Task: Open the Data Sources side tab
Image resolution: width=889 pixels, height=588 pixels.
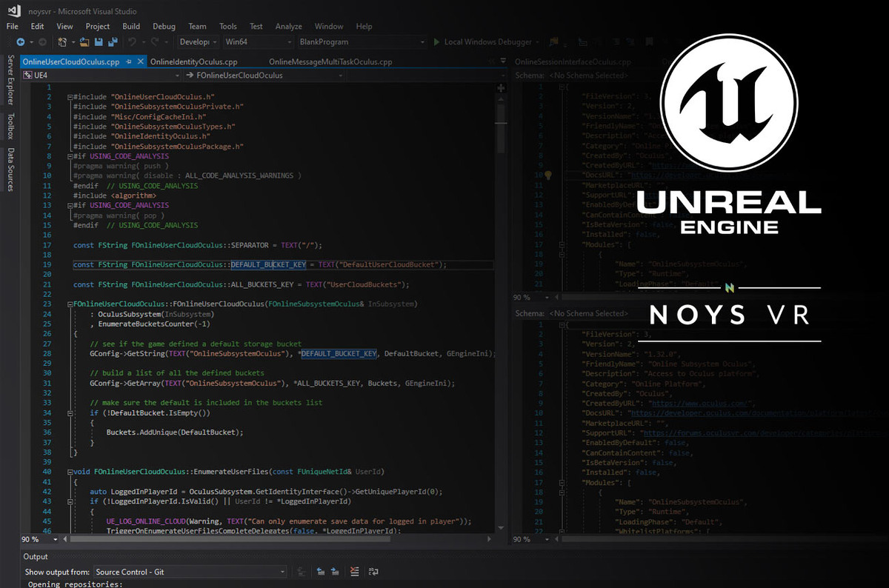Action: pos(10,170)
